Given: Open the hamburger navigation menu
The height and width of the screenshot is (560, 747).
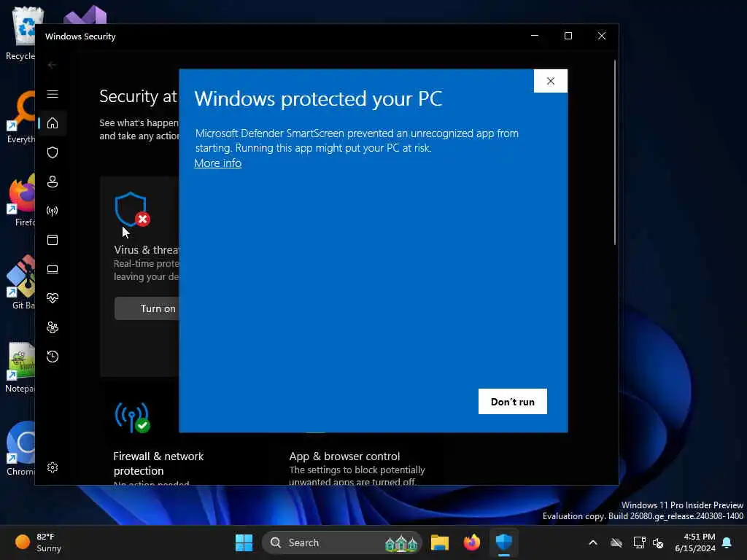Looking at the screenshot, I should tap(53, 94).
